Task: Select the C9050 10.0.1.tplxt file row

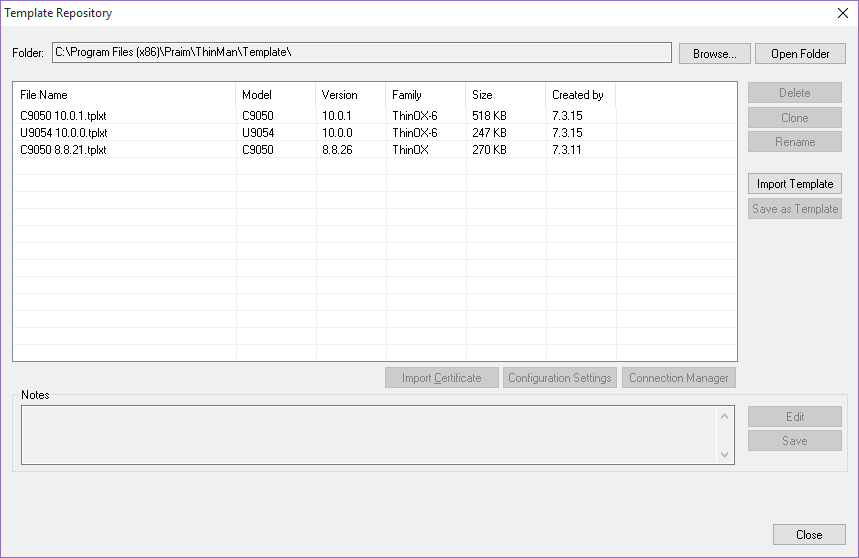Action: tap(64, 116)
